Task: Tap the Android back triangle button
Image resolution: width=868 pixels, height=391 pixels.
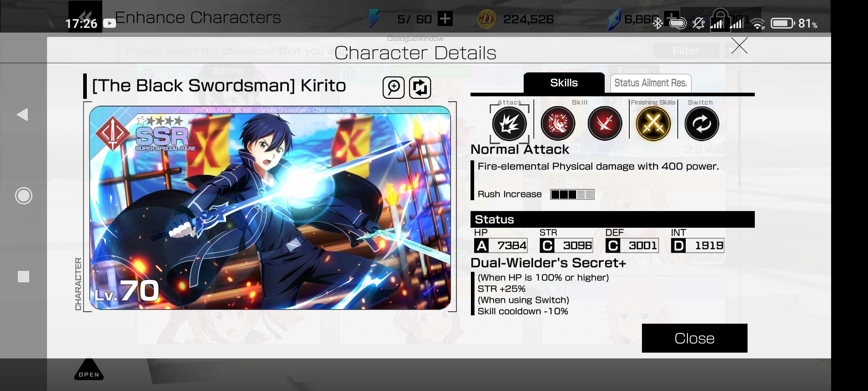Action: point(23,114)
